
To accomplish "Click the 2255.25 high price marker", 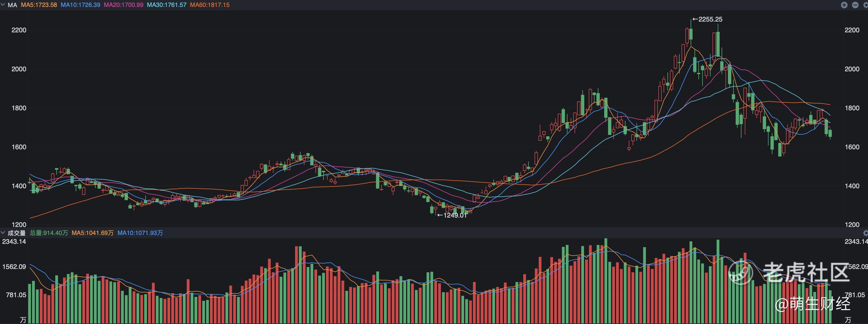I will (707, 19).
